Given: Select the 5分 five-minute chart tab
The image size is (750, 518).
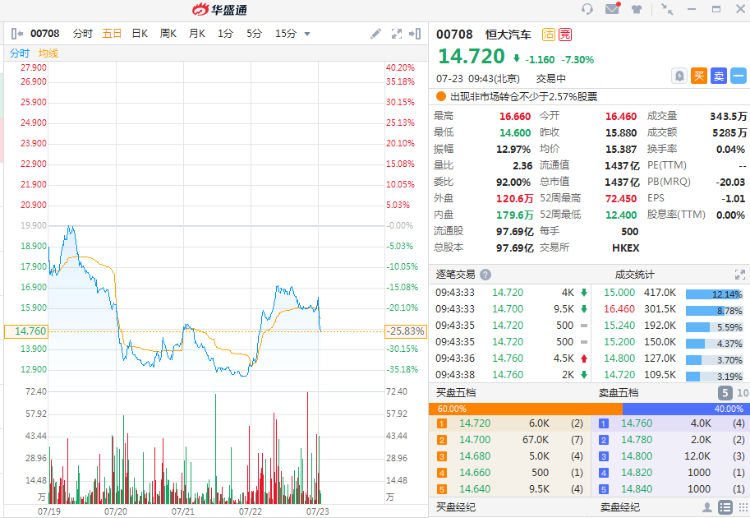Looking at the screenshot, I should [x=254, y=33].
